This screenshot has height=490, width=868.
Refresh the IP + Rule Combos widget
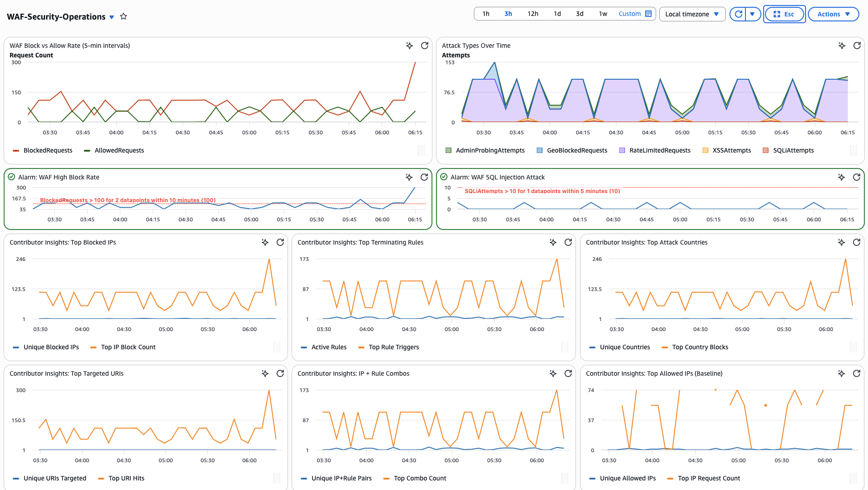click(568, 373)
